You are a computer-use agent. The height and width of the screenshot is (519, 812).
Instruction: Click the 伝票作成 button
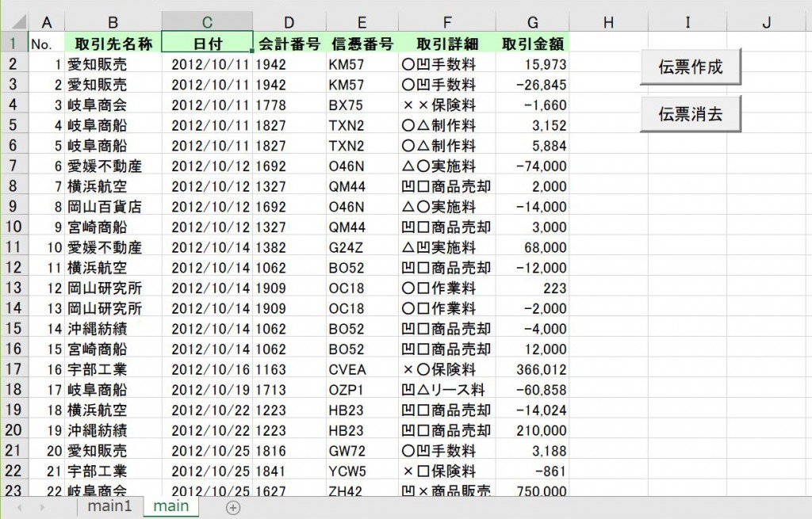coord(691,67)
